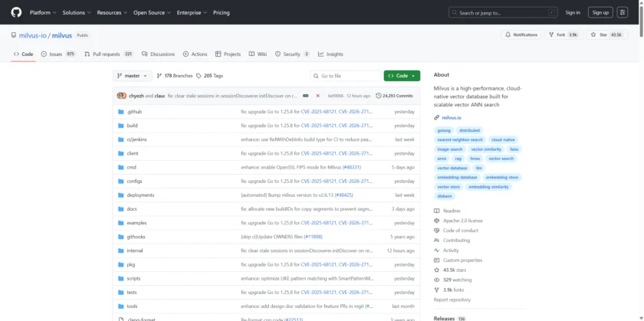Open the Code of conduct link

pos(461,231)
